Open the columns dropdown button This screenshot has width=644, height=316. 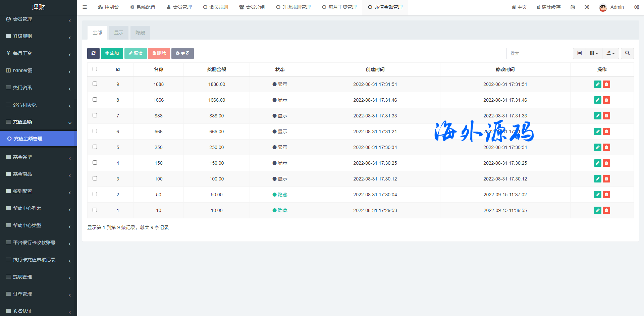[x=594, y=53]
